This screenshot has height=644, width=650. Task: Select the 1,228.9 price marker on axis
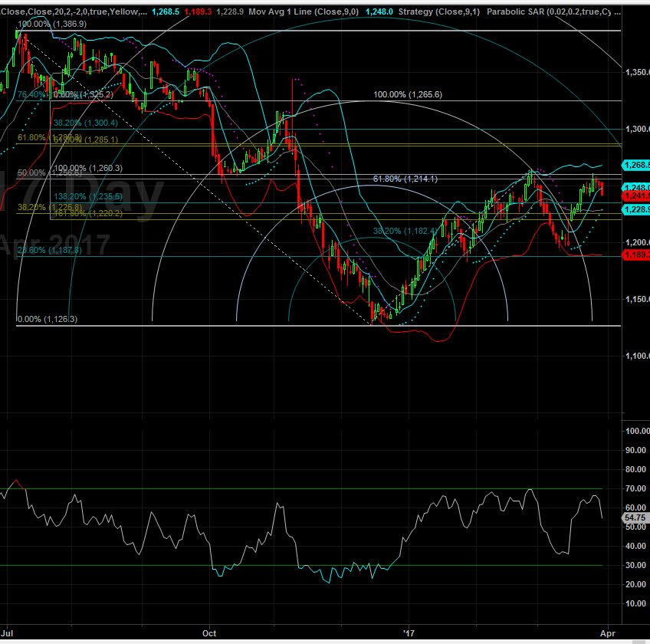pos(638,209)
